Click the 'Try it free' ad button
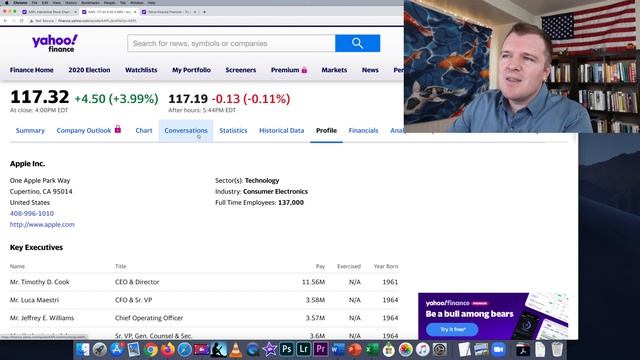The width and height of the screenshot is (640, 360). [x=452, y=329]
